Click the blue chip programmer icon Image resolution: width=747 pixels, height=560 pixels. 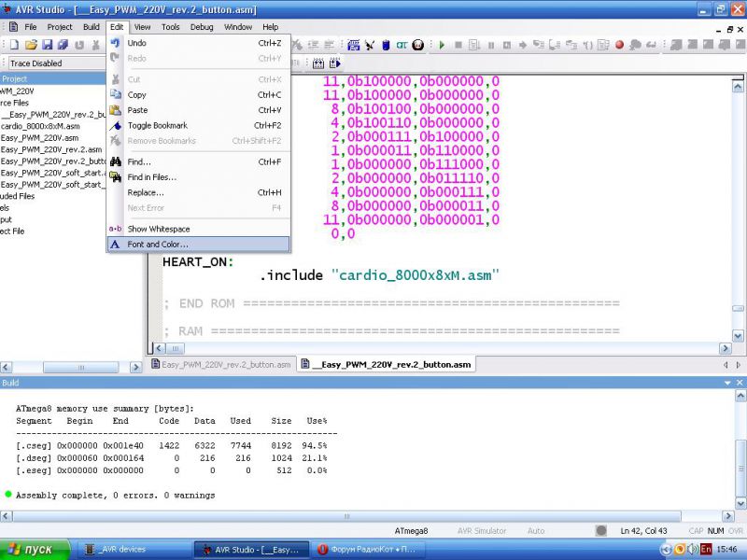coord(386,45)
